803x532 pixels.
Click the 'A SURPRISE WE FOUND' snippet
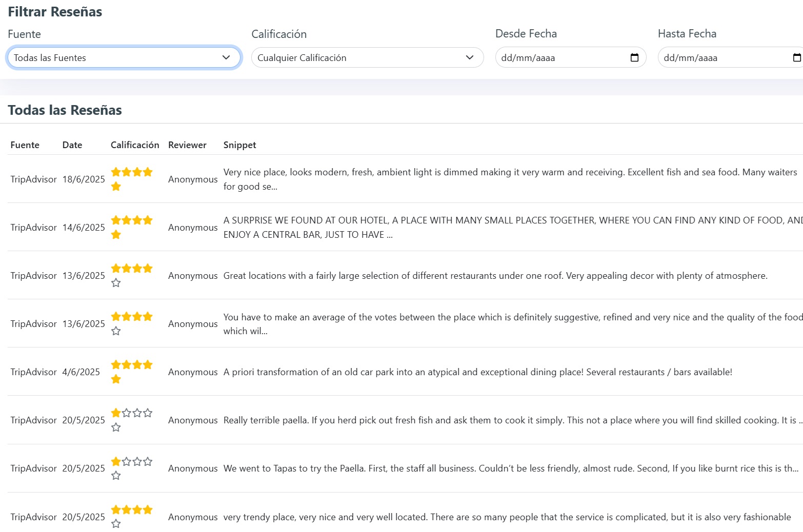coord(513,227)
